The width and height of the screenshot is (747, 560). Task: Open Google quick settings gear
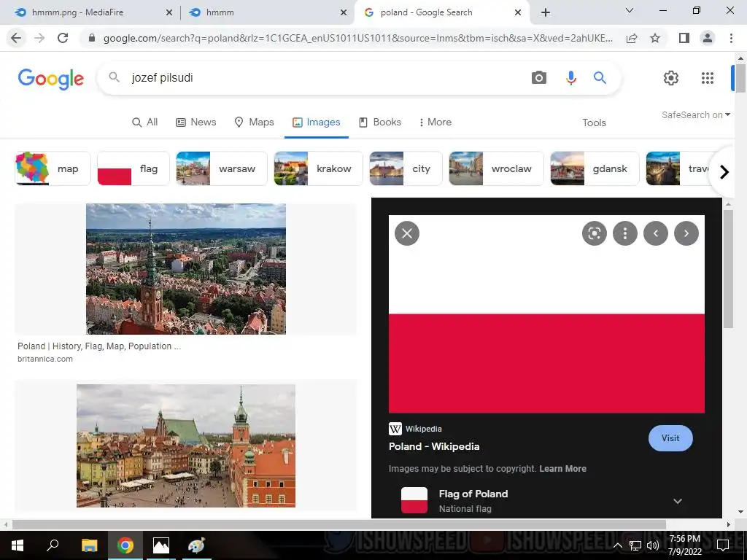tap(671, 77)
